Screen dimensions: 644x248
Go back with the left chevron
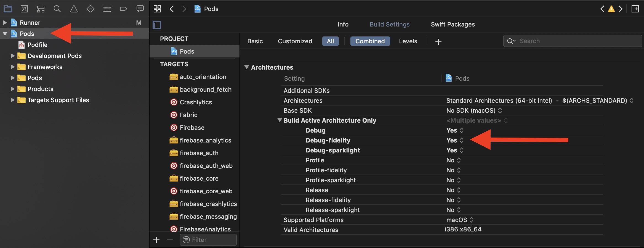tap(172, 9)
